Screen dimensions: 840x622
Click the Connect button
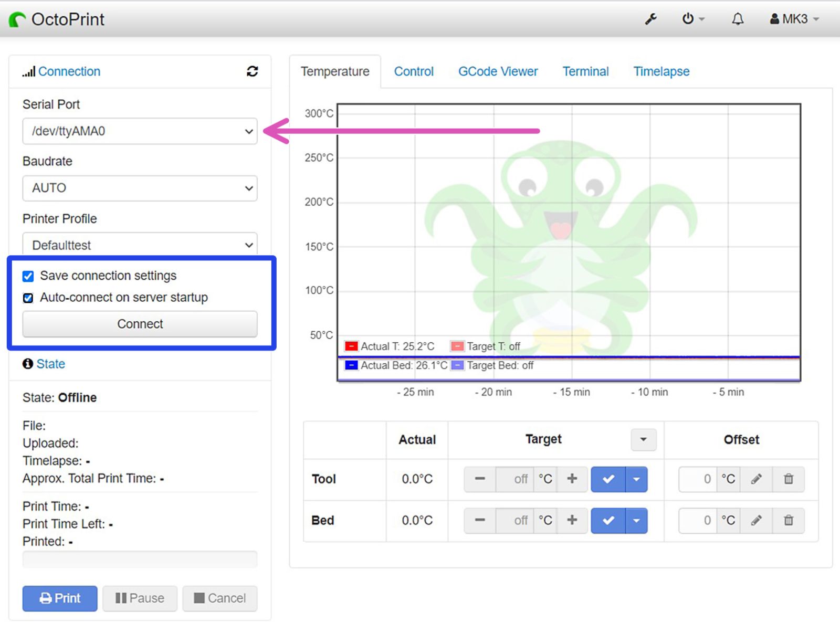(x=140, y=324)
